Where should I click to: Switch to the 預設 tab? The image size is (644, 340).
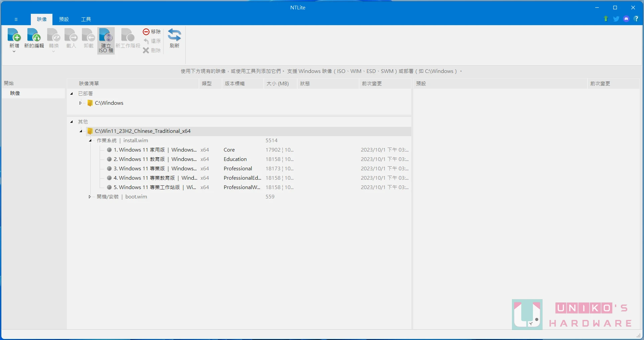[64, 19]
